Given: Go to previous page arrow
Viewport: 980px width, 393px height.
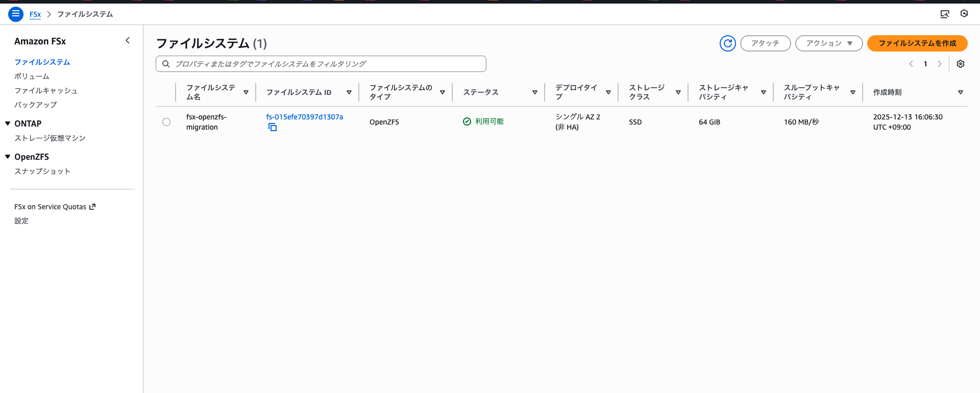Looking at the screenshot, I should [911, 64].
